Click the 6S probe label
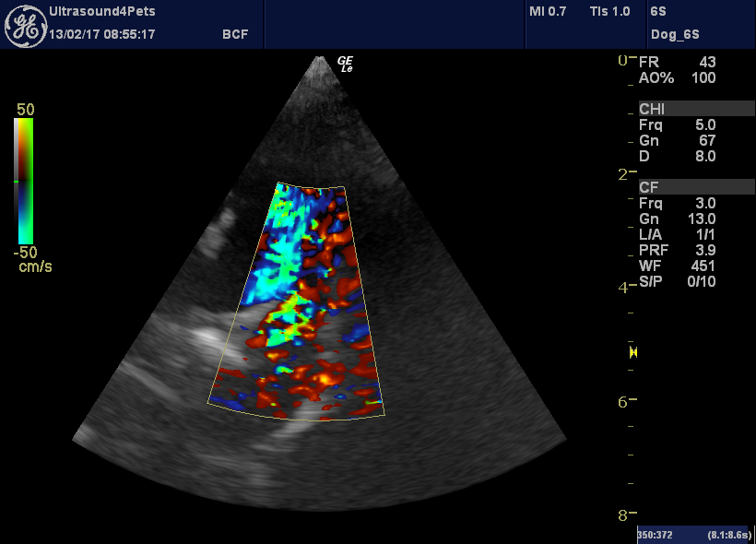The width and height of the screenshot is (756, 544). coord(658,12)
